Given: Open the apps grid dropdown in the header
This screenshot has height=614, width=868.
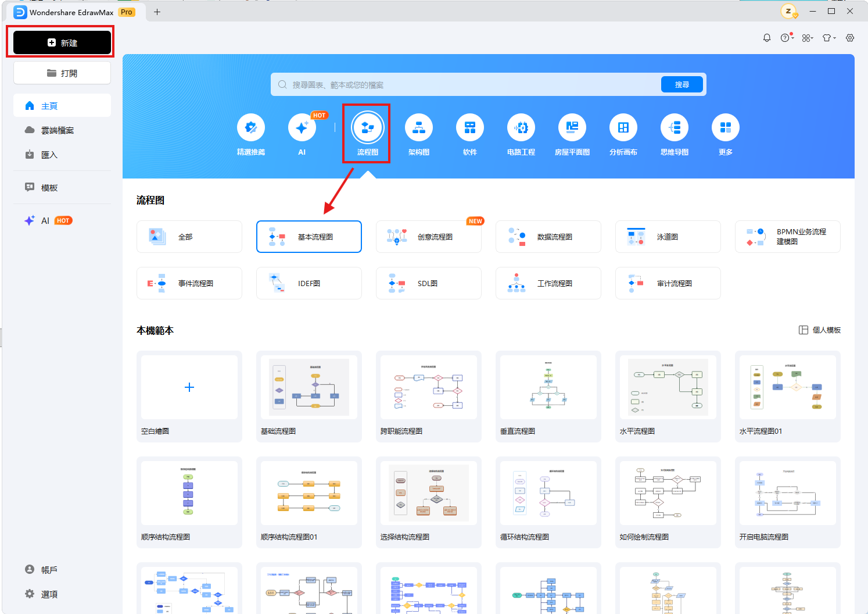Looking at the screenshot, I should click(808, 38).
